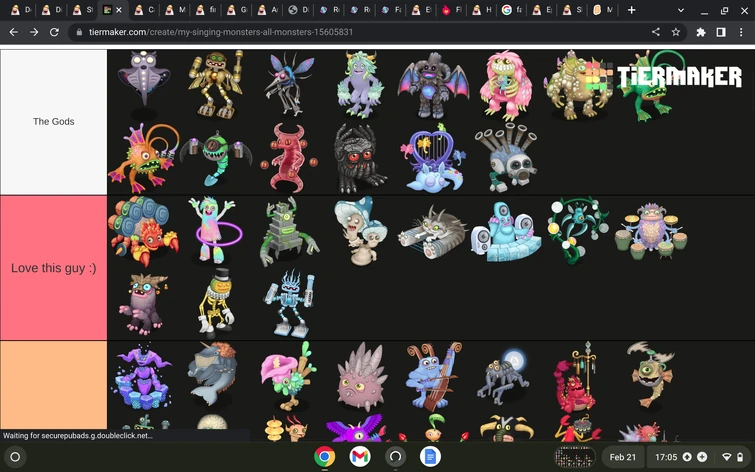Open a new tab with plus button
The width and height of the screenshot is (755, 472).
coord(631,10)
